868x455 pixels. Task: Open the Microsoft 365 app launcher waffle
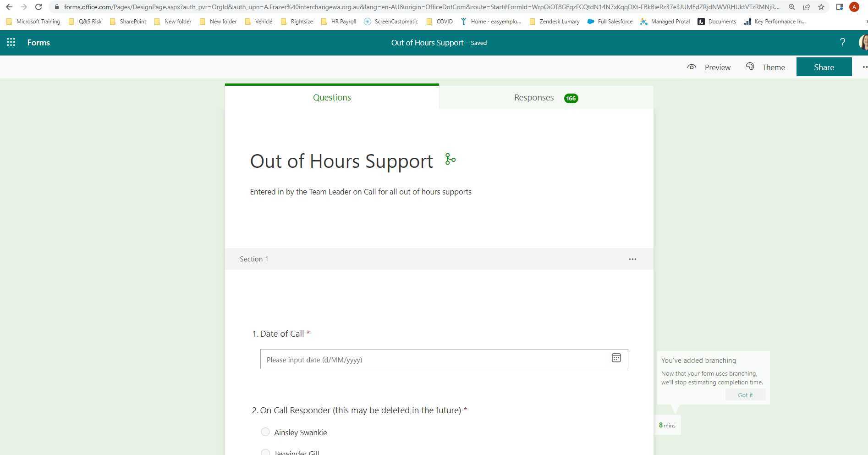click(11, 42)
